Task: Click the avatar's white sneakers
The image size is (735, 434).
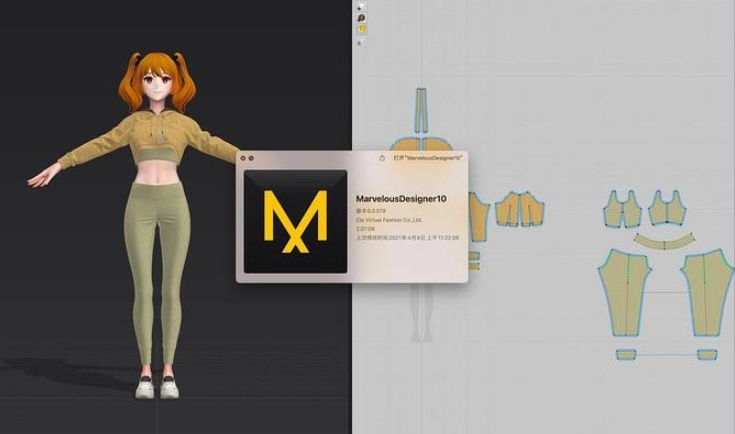Action: click(x=158, y=388)
